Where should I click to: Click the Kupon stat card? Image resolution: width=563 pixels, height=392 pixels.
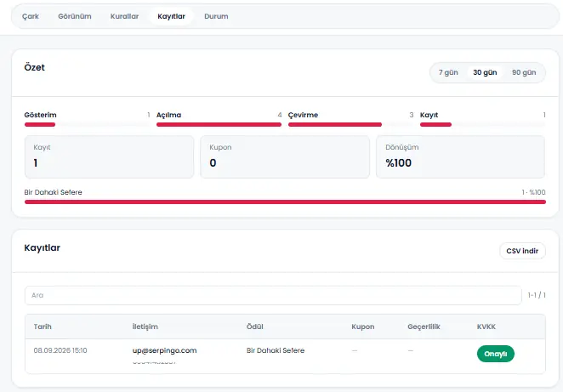coord(285,156)
